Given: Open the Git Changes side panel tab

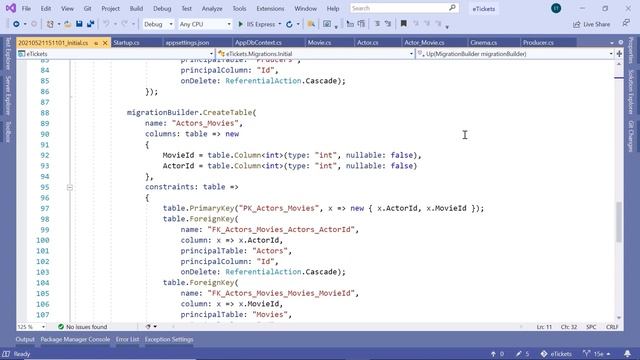Looking at the screenshot, I should coord(631,136).
